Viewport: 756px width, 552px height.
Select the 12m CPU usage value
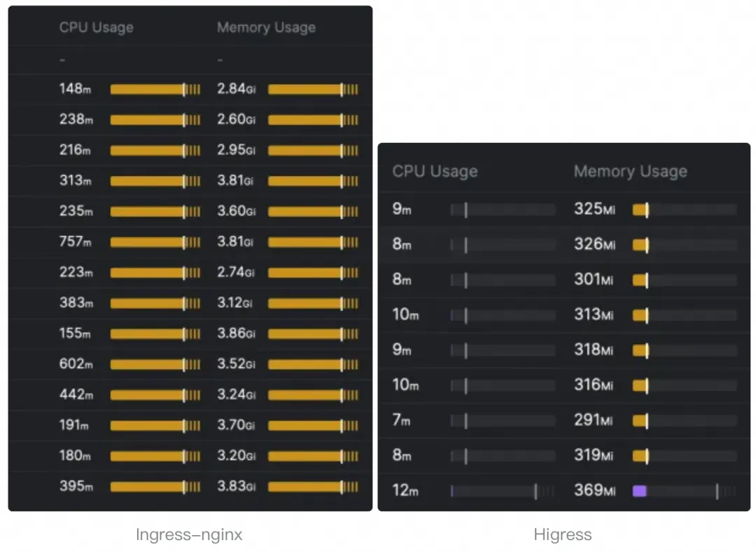[x=405, y=490]
